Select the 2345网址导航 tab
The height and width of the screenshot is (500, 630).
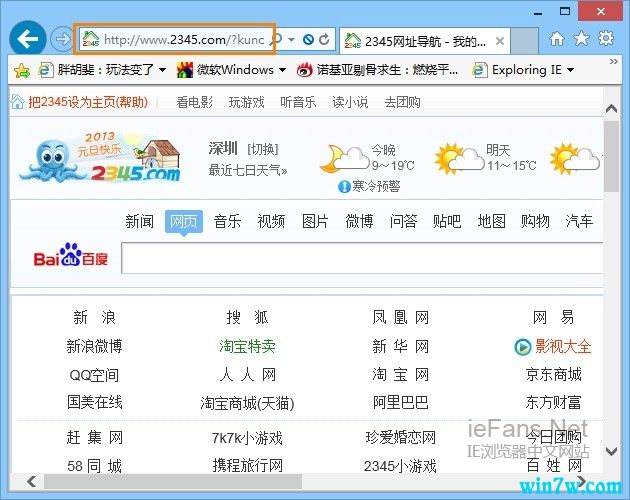425,41
